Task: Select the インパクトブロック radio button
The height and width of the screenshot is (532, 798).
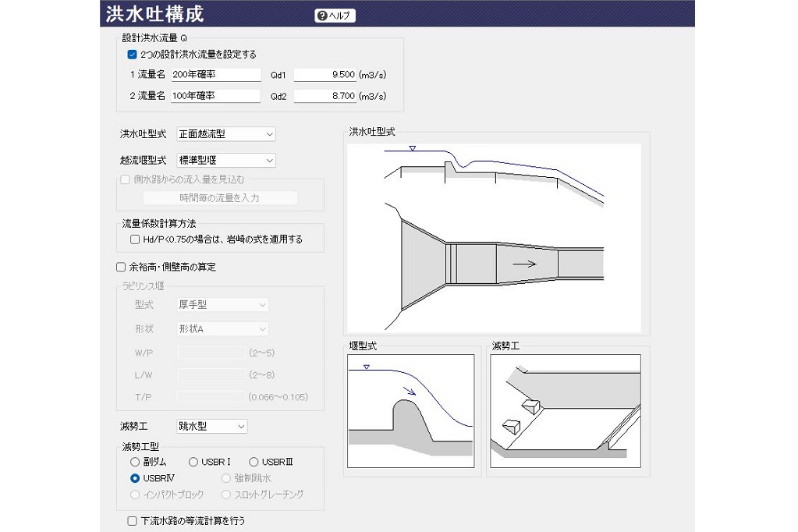Action: 135,495
